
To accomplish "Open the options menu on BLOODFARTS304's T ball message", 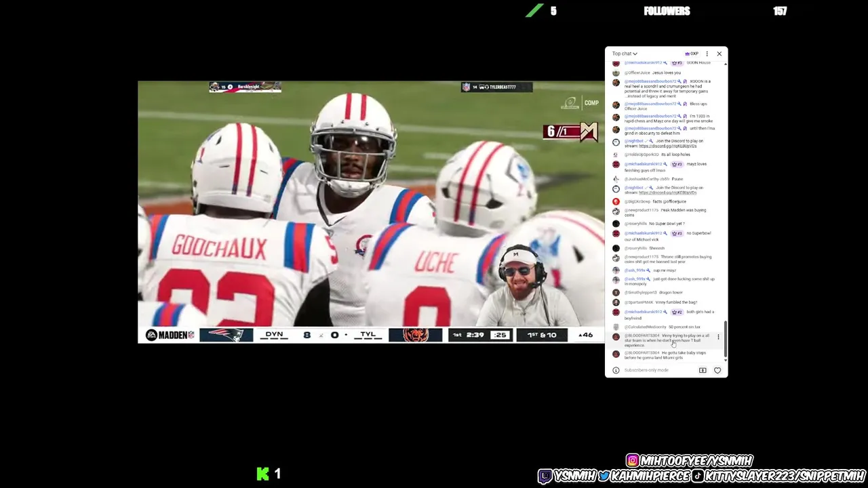I will click(718, 337).
